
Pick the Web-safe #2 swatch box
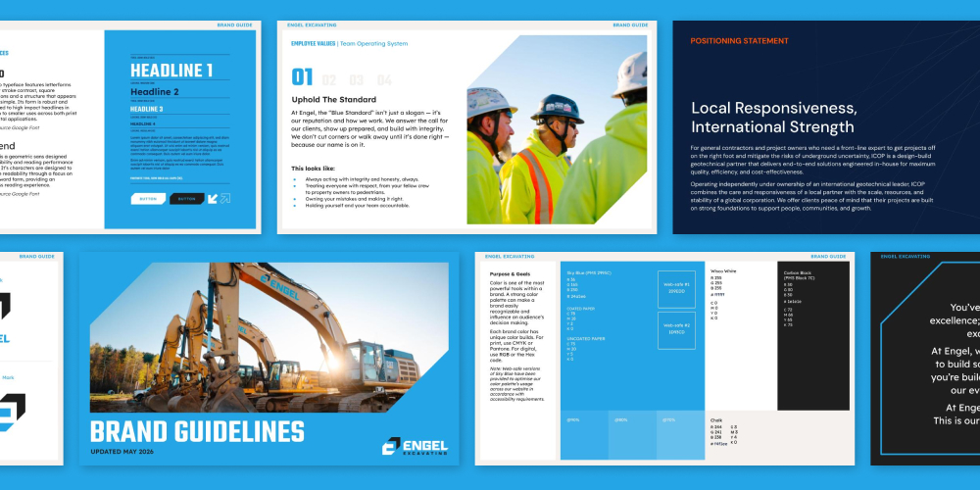[x=676, y=330]
